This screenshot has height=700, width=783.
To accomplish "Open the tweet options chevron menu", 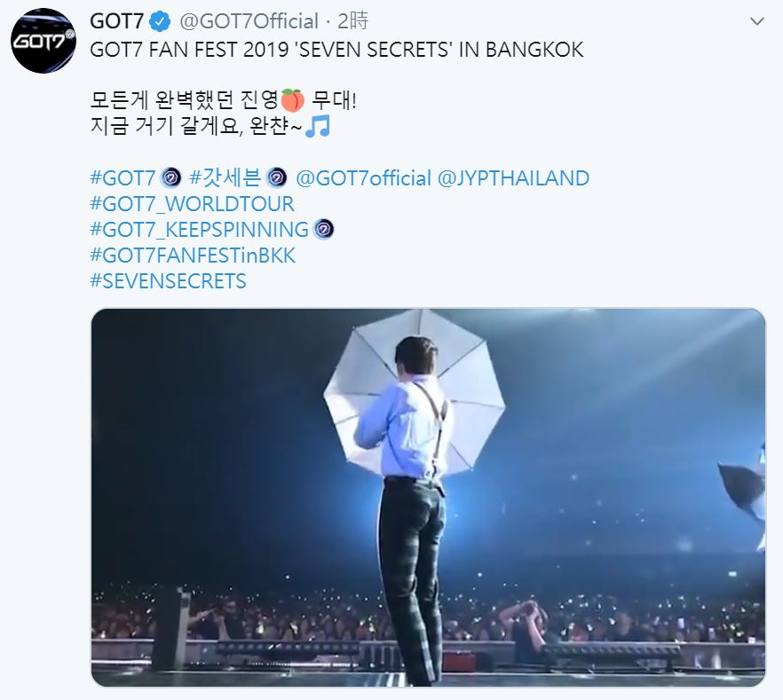I will pyautogui.click(x=756, y=20).
